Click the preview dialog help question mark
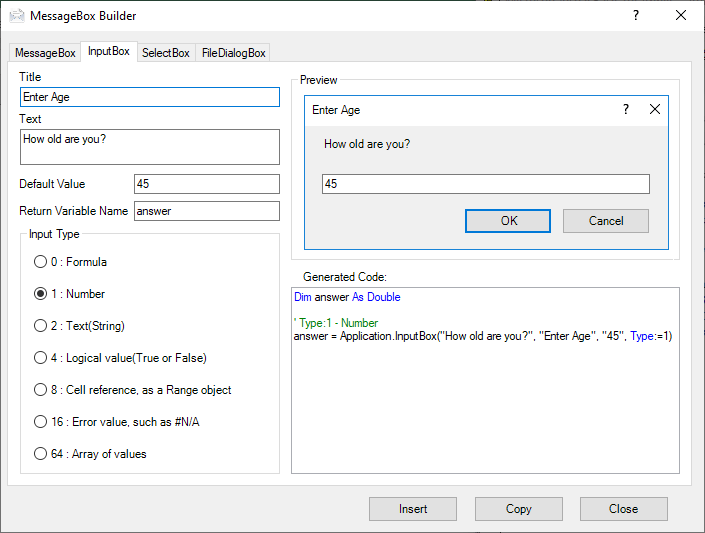 [626, 109]
